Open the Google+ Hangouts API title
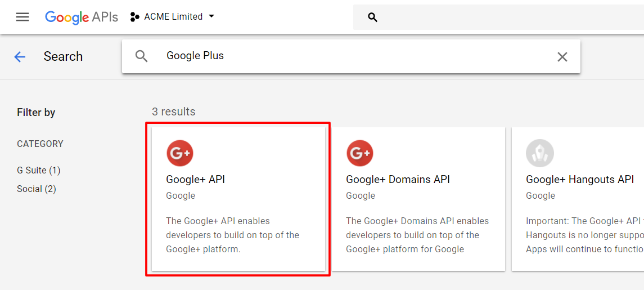The image size is (644, 290). coord(580,179)
